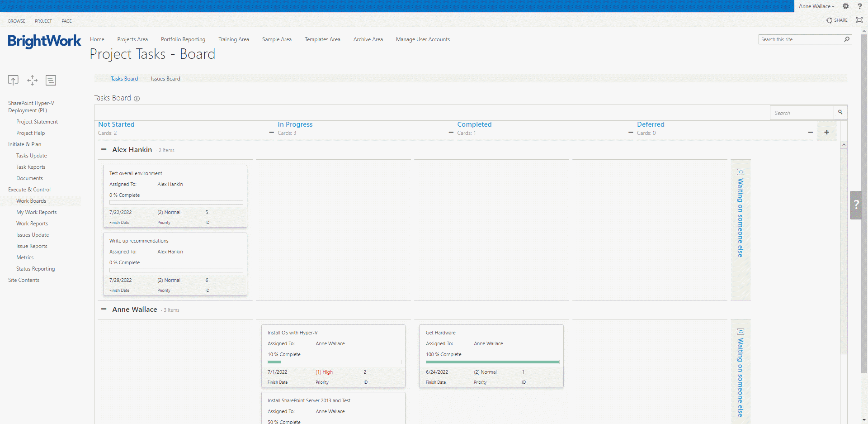Open the Portfolio Reporting menu item
Screen dimensions: 868x424
183,39
